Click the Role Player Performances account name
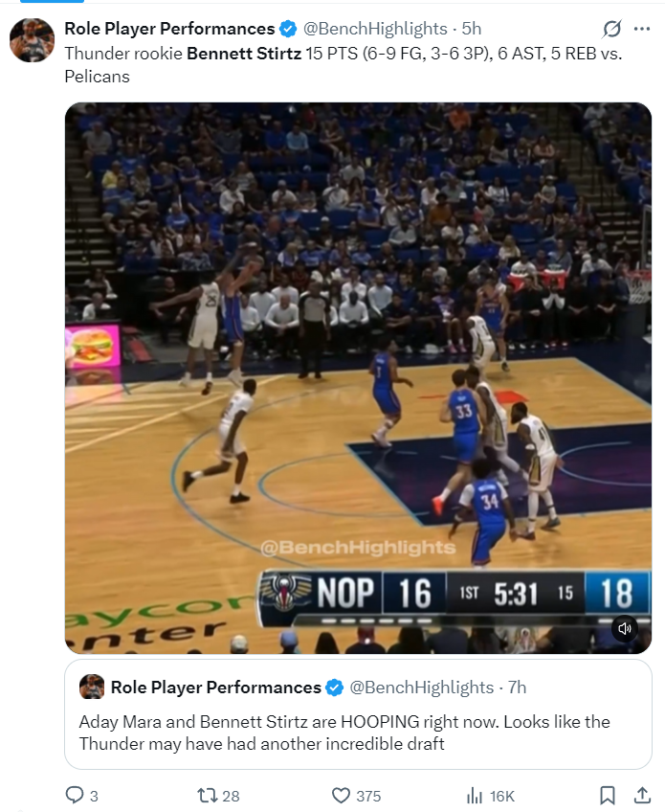 (x=169, y=29)
